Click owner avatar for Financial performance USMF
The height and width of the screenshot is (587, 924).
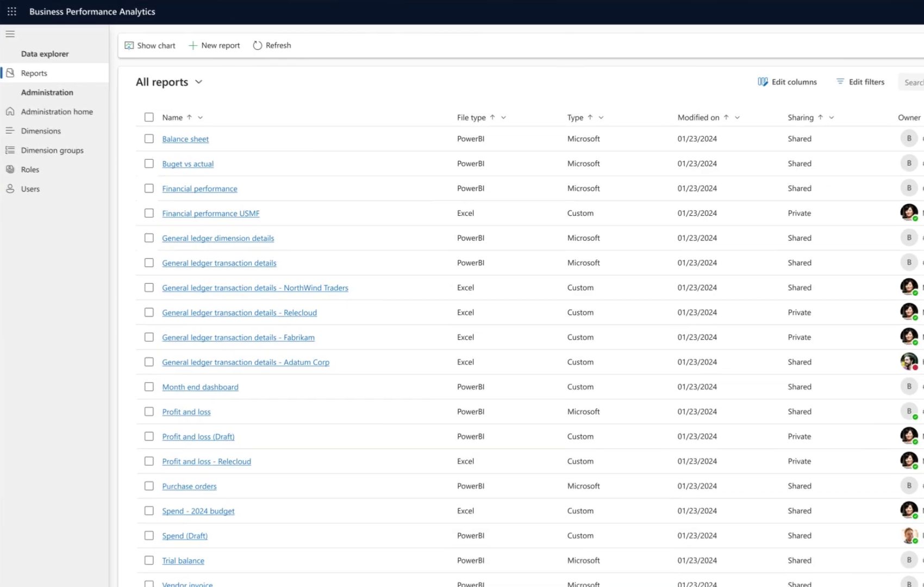click(x=909, y=213)
